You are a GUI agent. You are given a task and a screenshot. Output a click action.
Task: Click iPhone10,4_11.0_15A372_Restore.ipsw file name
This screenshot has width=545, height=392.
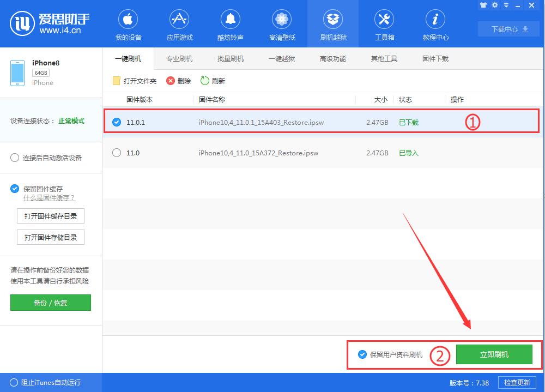[x=258, y=153]
